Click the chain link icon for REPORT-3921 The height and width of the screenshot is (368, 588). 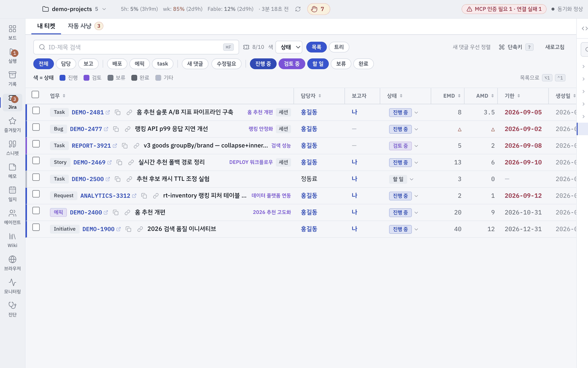[x=136, y=146]
